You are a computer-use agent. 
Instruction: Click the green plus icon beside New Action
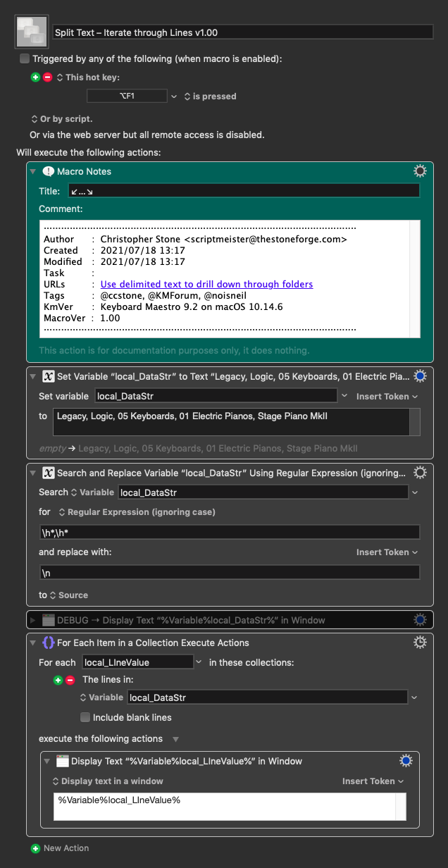[x=35, y=848]
